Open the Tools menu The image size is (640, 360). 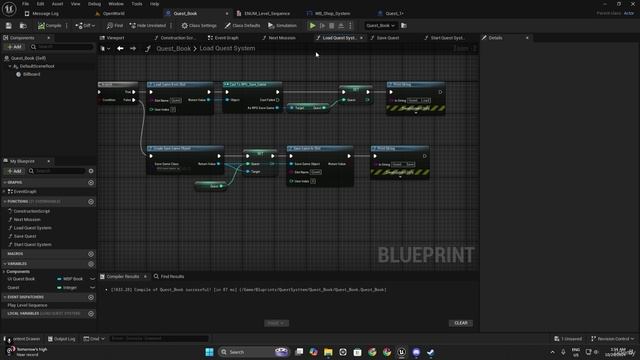coord(137,4)
